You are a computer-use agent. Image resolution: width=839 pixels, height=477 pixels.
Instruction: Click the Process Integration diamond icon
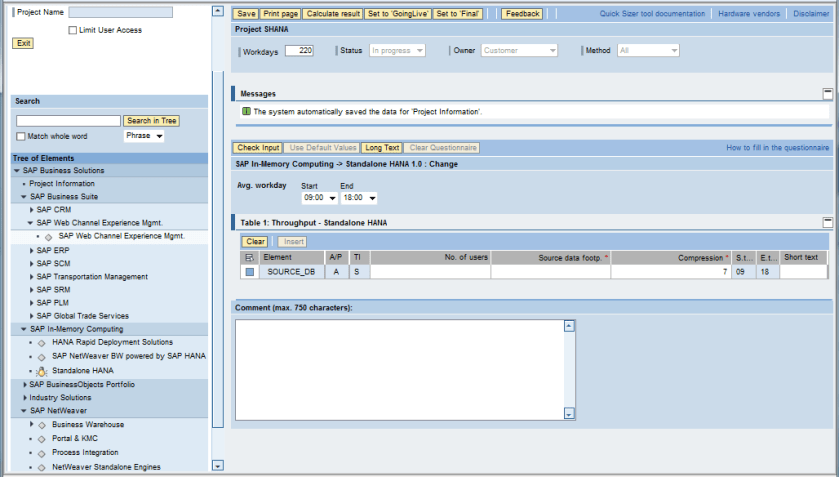[x=42, y=453]
